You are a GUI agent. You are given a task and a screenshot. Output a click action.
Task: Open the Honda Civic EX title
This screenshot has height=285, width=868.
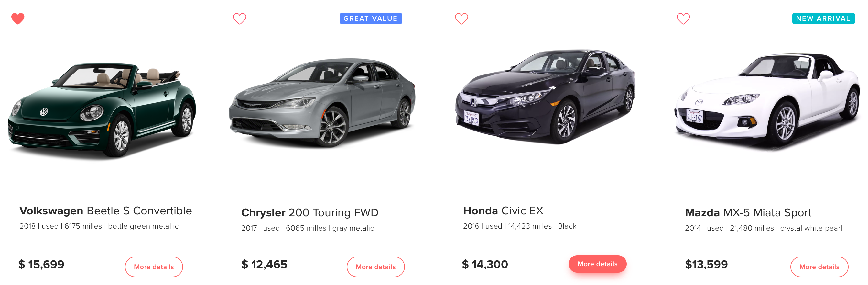(x=503, y=211)
